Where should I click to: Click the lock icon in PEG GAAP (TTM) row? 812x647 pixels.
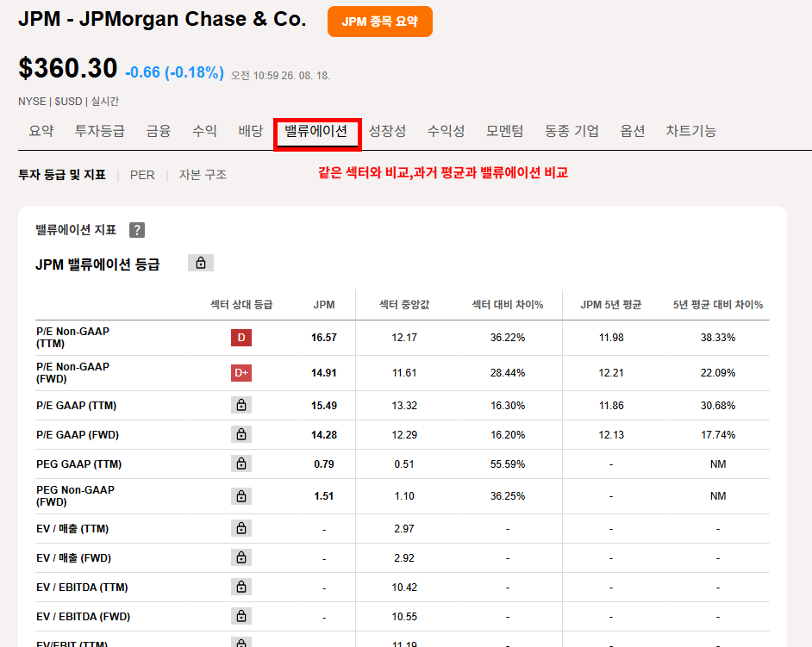[241, 463]
